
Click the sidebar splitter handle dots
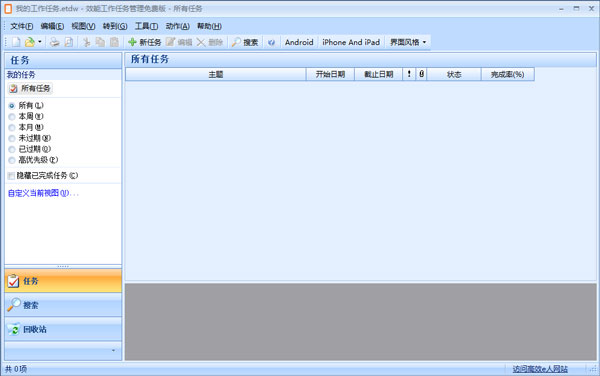pyautogui.click(x=63, y=266)
